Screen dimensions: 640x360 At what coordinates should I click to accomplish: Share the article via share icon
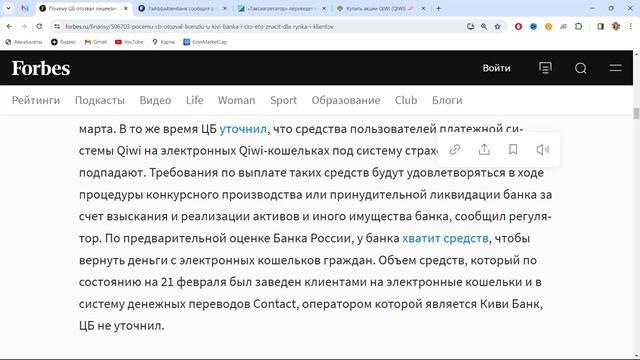484,150
